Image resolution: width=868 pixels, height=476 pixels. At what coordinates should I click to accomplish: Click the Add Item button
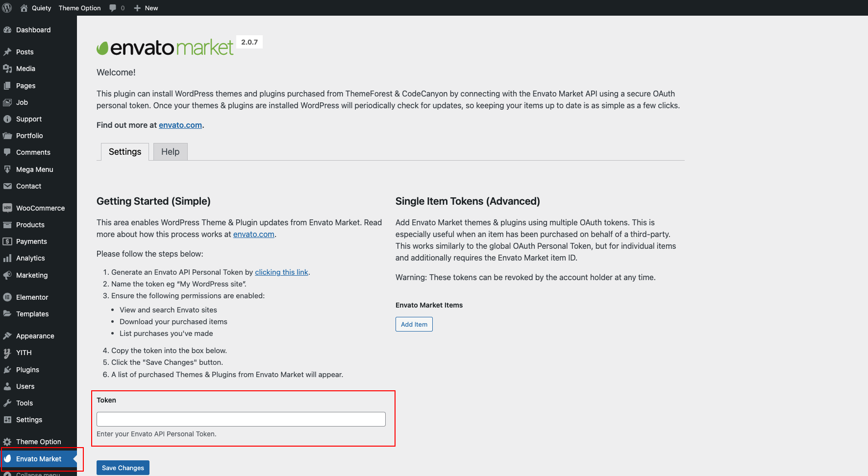pos(414,324)
